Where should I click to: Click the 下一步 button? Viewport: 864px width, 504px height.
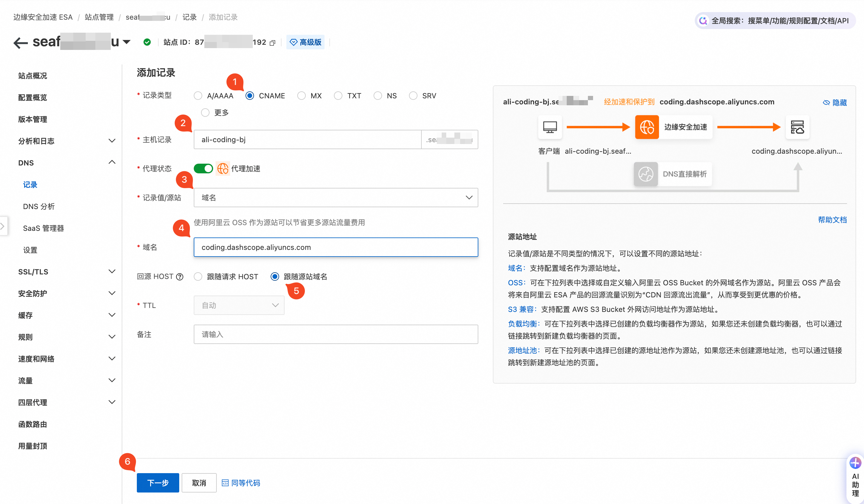(158, 483)
